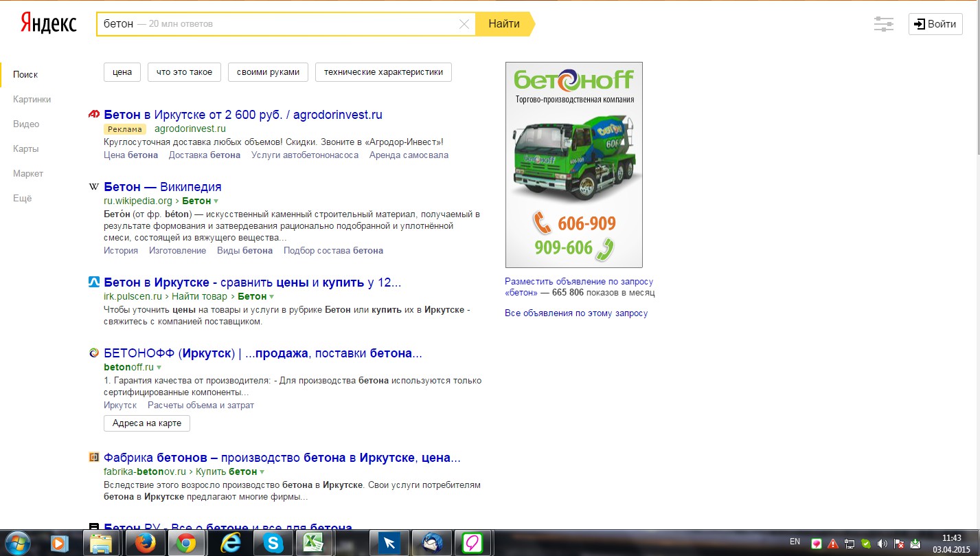Image resolution: width=980 pixels, height=556 pixels.
Task: Expand the arrow after irk.pulscen.ru › Найти товар › Бетон
Action: pos(271,297)
